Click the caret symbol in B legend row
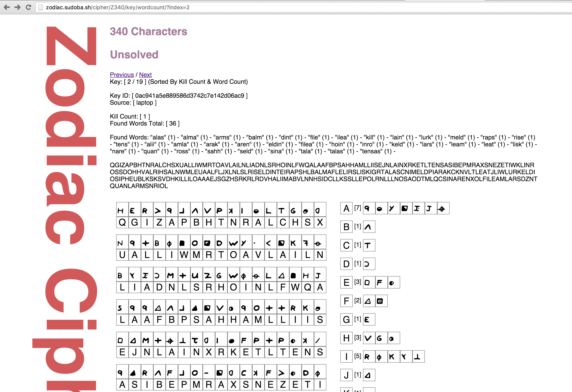This screenshot has width=572, height=392. pos(369,227)
